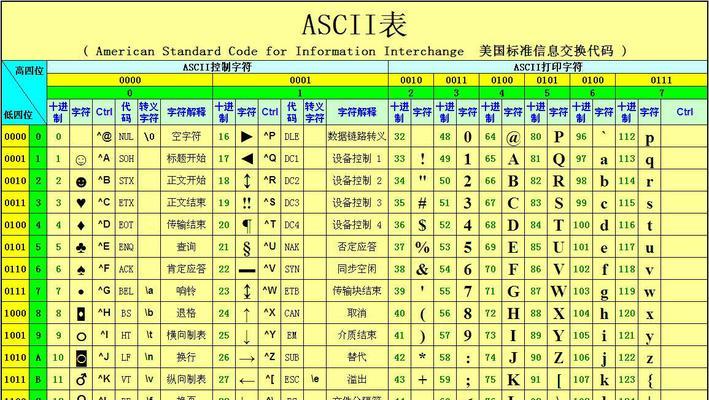Click the male sign symbol cell
This screenshot has height=400, width=709.
pyautogui.click(x=81, y=379)
